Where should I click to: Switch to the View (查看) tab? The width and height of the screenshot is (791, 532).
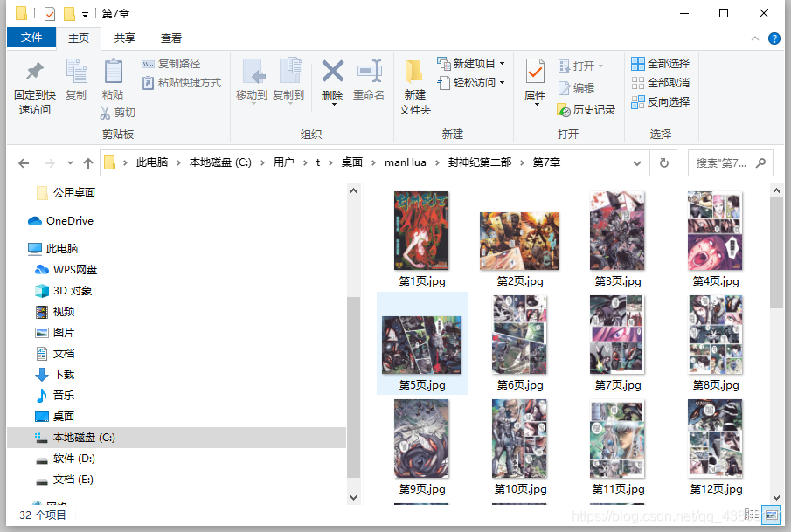[171, 38]
